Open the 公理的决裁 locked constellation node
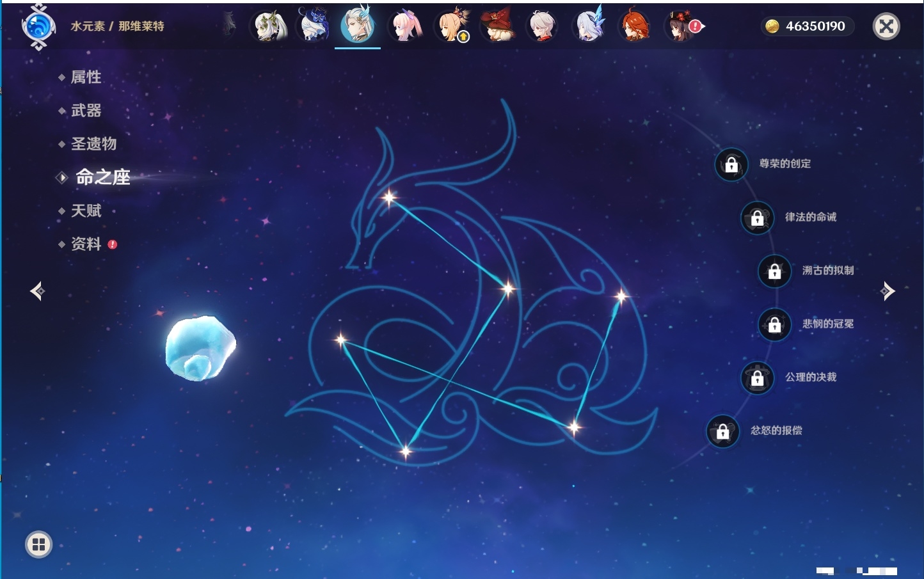This screenshot has height=579, width=924. (x=758, y=377)
